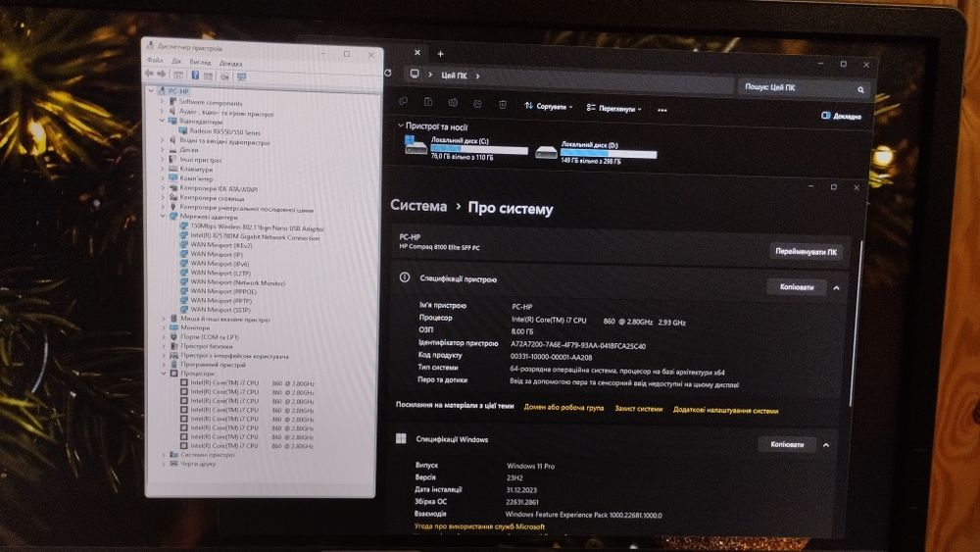The width and height of the screenshot is (980, 552).
Task: Click the product code 00331-10000-00001-AA208 value
Action: coord(551,357)
